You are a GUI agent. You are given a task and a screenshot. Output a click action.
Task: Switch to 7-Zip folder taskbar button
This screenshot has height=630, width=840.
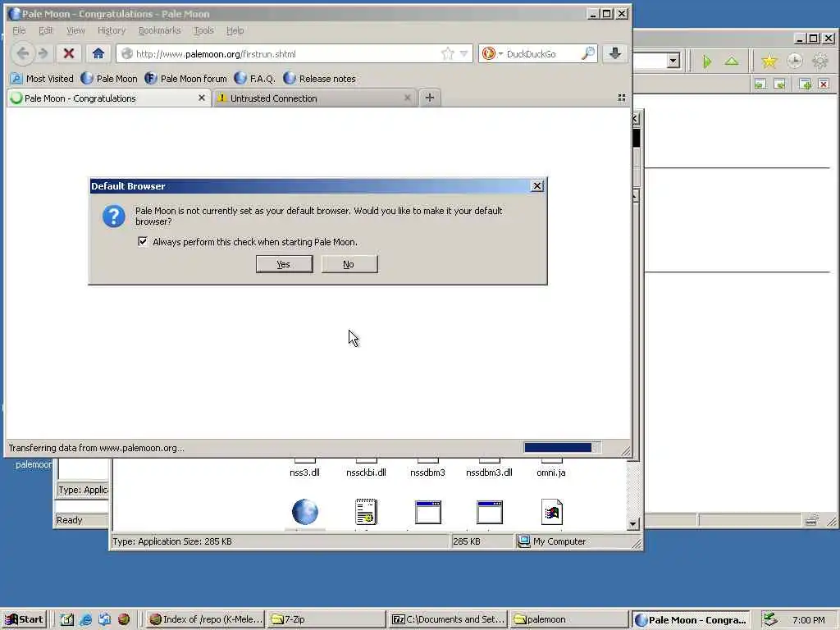[x=326, y=619]
